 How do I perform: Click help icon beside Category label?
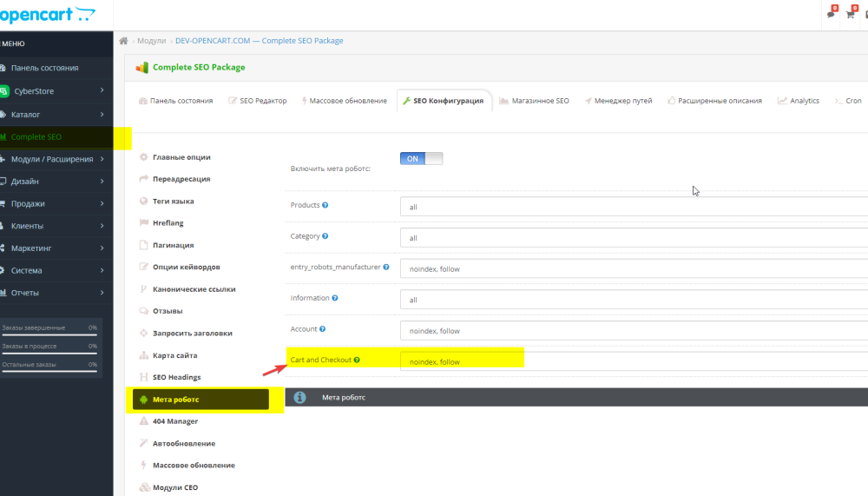pyautogui.click(x=325, y=236)
